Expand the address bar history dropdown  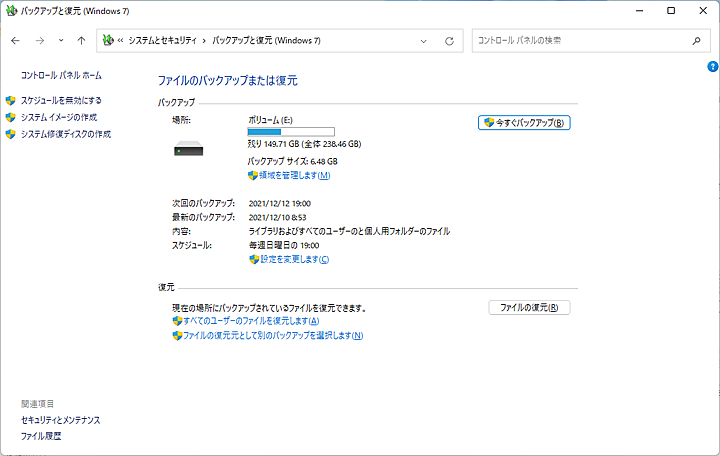point(423,41)
